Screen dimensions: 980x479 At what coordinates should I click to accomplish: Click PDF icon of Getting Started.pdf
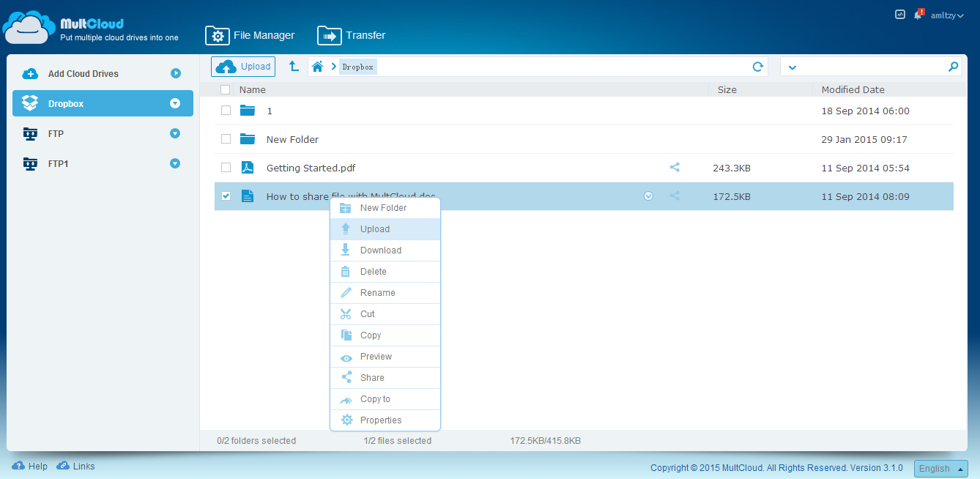pos(248,168)
